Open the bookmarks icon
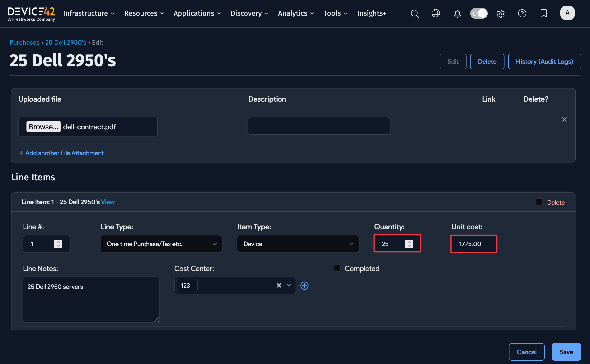 (543, 13)
